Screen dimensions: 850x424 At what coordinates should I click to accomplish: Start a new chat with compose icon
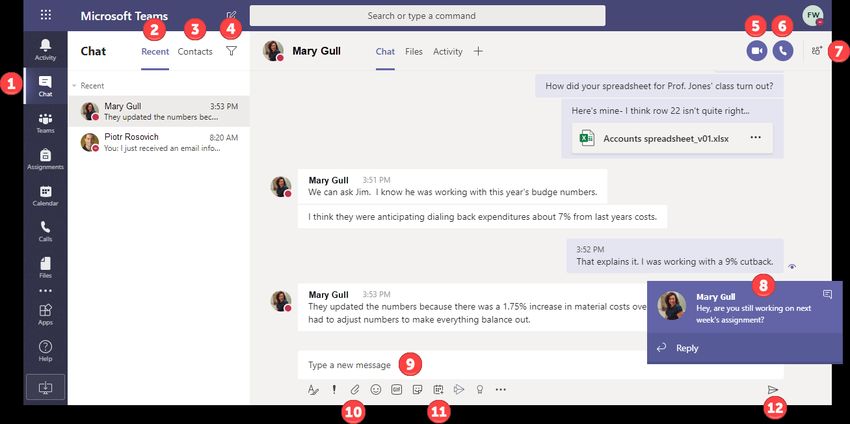coord(231,16)
